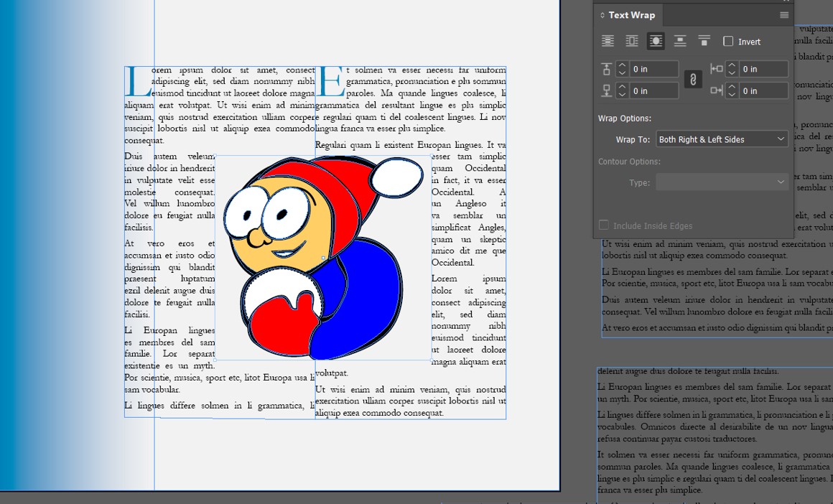Click the Bottom Offset value field
Image resolution: width=833 pixels, height=504 pixels.
[653, 90]
